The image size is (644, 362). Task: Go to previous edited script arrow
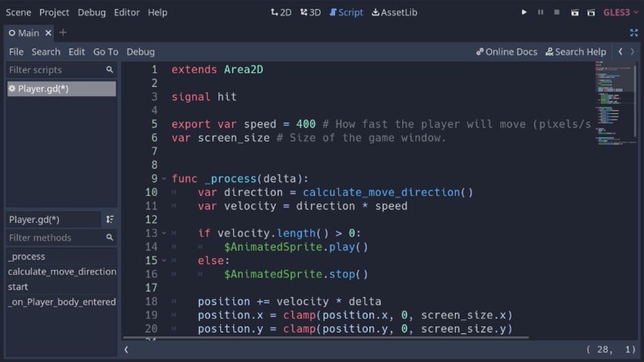[x=621, y=52]
